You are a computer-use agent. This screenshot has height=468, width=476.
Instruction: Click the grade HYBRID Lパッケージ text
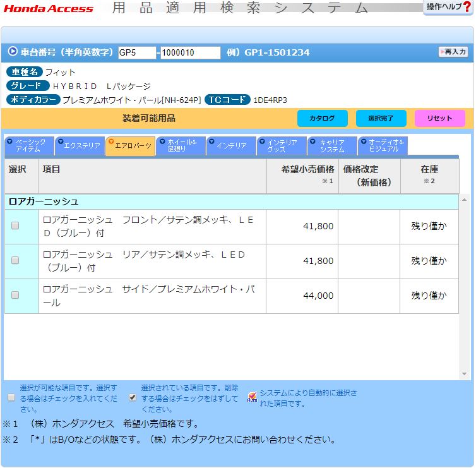[102, 87]
